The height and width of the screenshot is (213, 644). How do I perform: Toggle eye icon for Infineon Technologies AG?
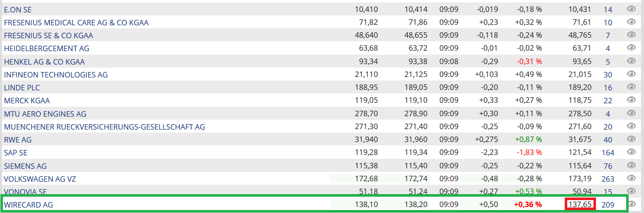631,74
